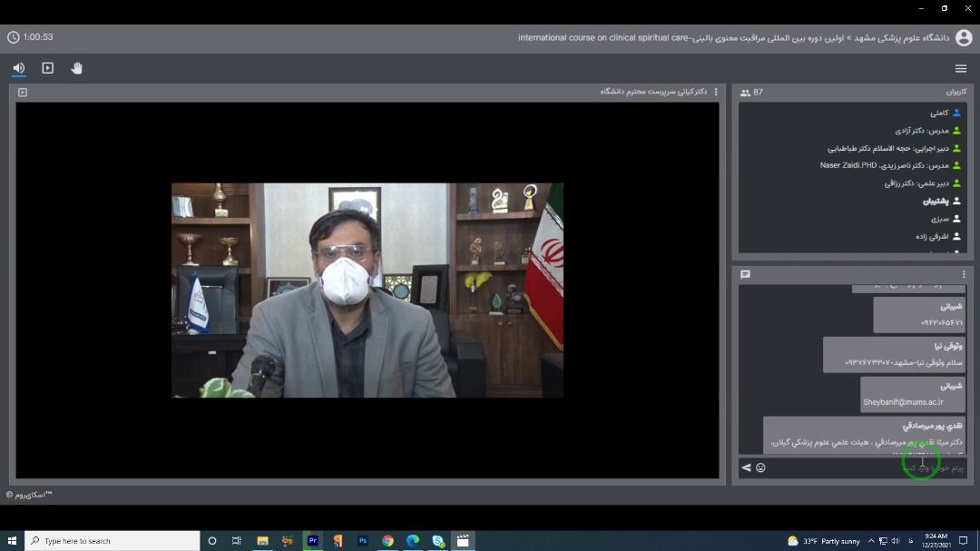Open Google Chrome from the taskbar
980x551 pixels.
point(387,540)
